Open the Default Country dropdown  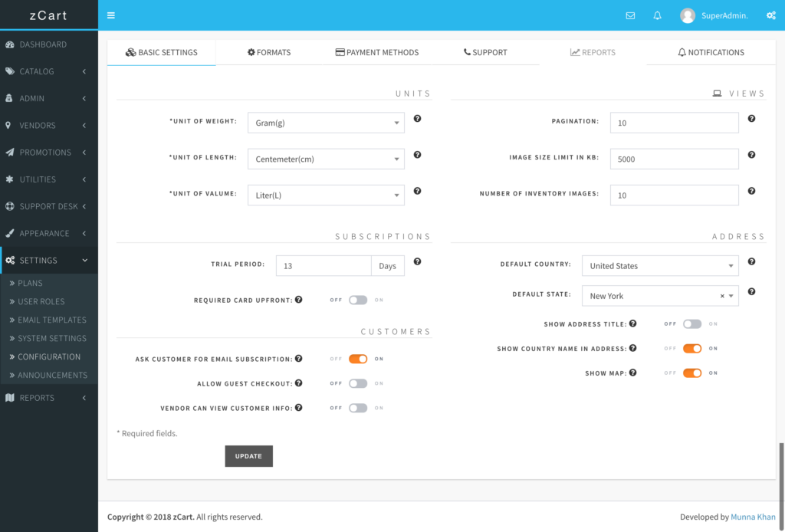coord(659,266)
